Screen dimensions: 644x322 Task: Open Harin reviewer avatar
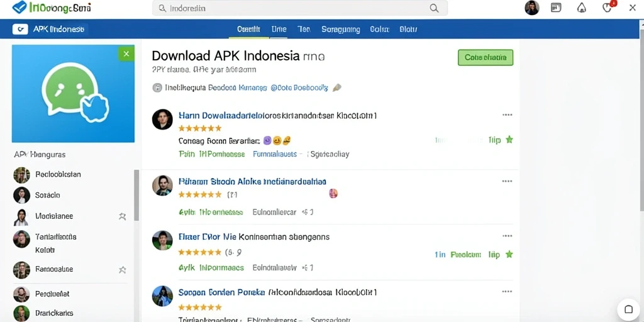162,119
